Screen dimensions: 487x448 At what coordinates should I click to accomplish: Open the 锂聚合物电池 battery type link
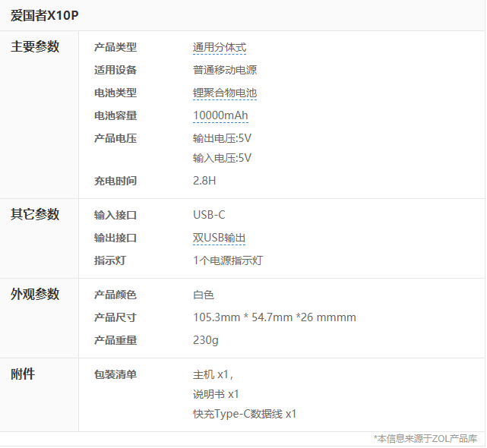[x=225, y=93]
